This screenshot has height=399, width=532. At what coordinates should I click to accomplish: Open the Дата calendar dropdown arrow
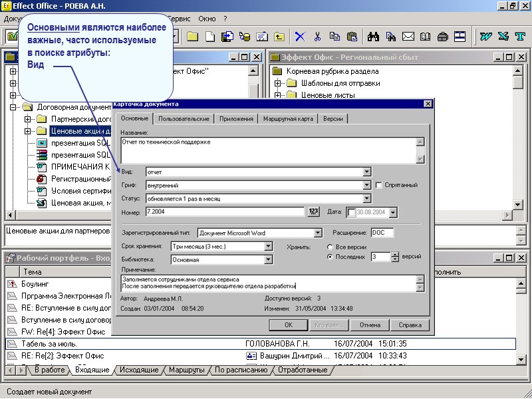(x=393, y=212)
